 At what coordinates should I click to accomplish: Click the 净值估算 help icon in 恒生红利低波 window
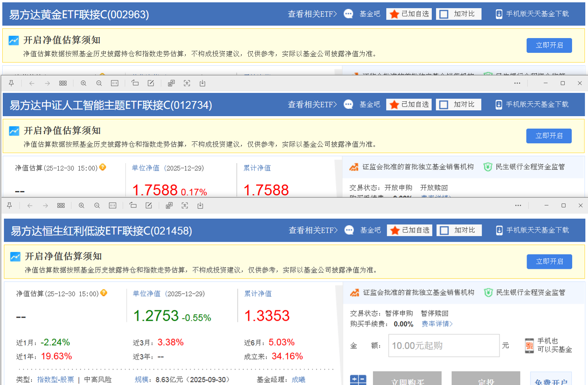[x=104, y=293]
